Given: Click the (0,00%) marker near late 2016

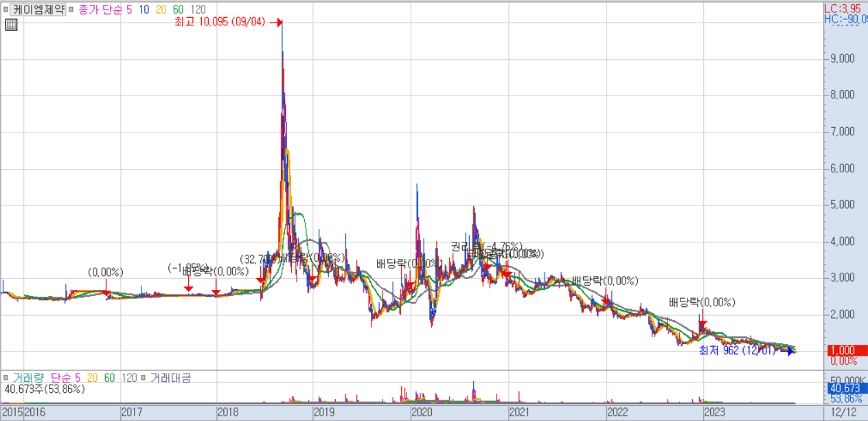Looking at the screenshot, I should [x=106, y=273].
